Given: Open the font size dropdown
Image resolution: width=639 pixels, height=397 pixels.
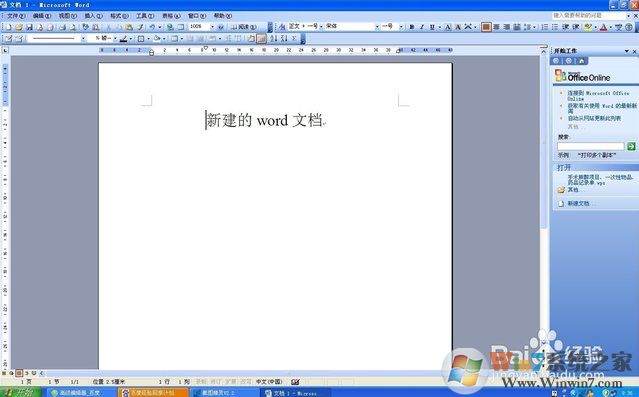Looking at the screenshot, I should [x=401, y=27].
